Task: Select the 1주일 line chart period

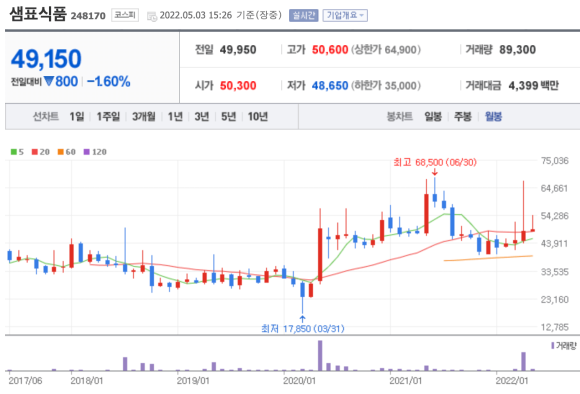Action: point(108,117)
